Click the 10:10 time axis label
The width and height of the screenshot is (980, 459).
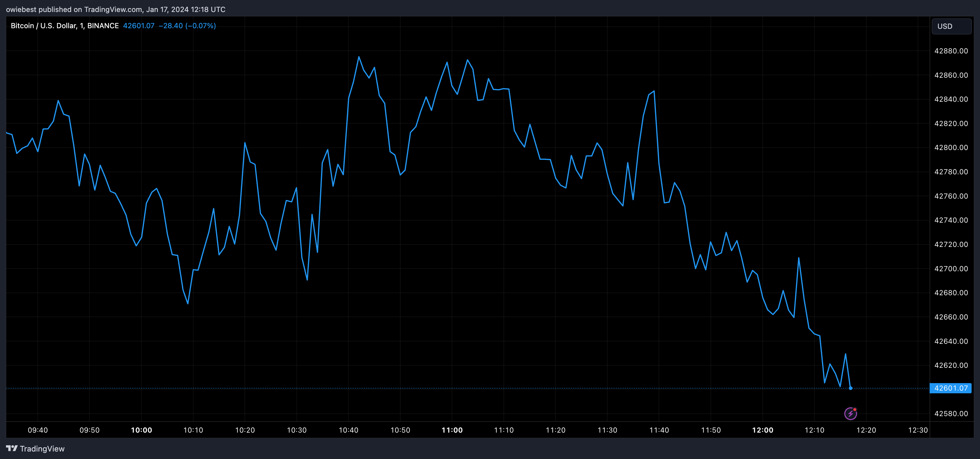(x=193, y=430)
